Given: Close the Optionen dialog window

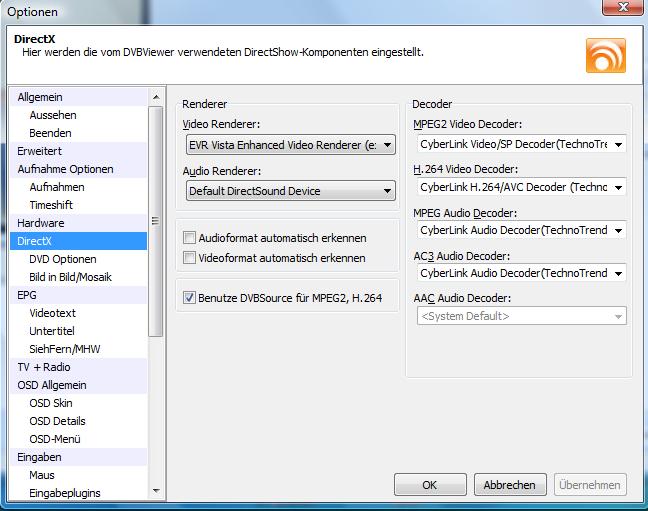Looking at the screenshot, I should (x=620, y=11).
